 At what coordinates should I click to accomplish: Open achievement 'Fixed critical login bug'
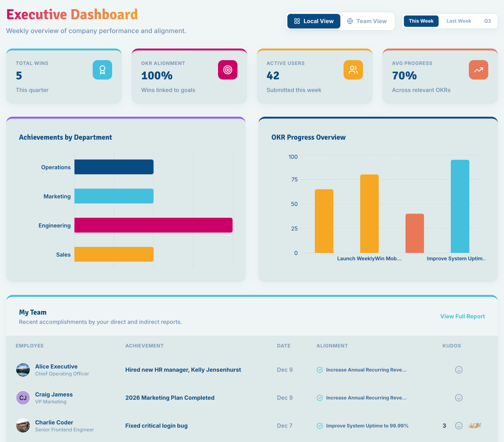coord(156,426)
